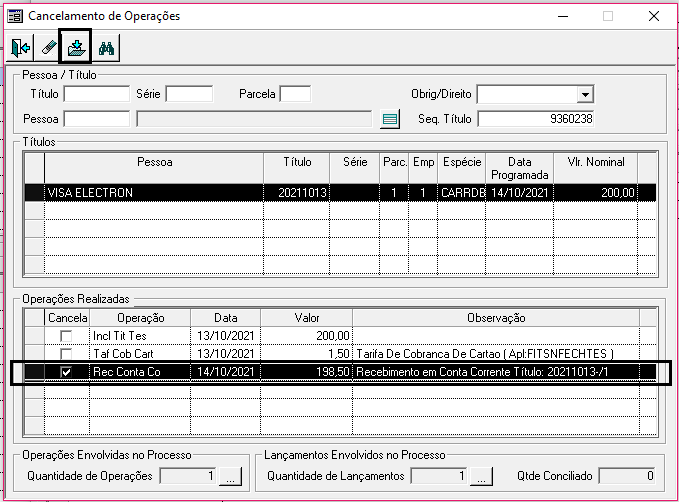Click the Data Programada column header

[520, 168]
